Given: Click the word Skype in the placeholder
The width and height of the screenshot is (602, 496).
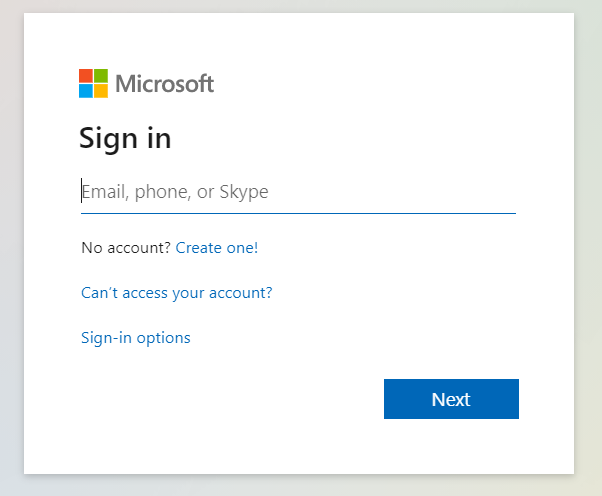Looking at the screenshot, I should click(x=244, y=192).
